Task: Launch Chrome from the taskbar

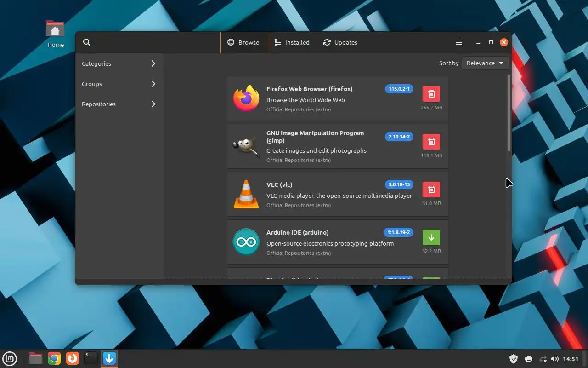Action: point(54,358)
